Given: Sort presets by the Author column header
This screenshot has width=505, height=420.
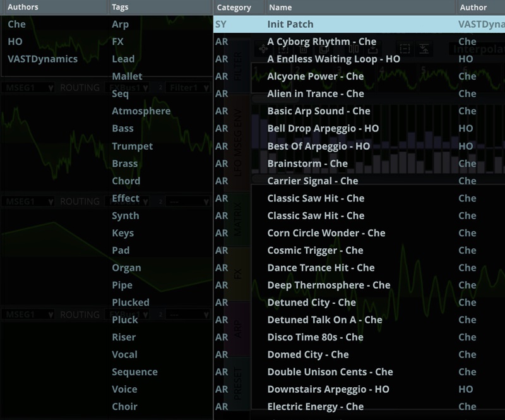Looking at the screenshot, I should [480, 8].
